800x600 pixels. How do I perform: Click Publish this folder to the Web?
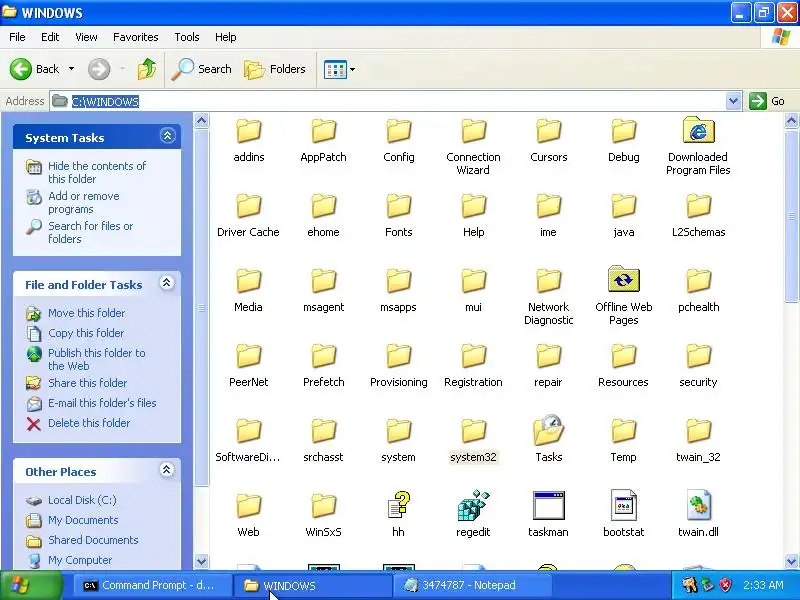(96, 359)
